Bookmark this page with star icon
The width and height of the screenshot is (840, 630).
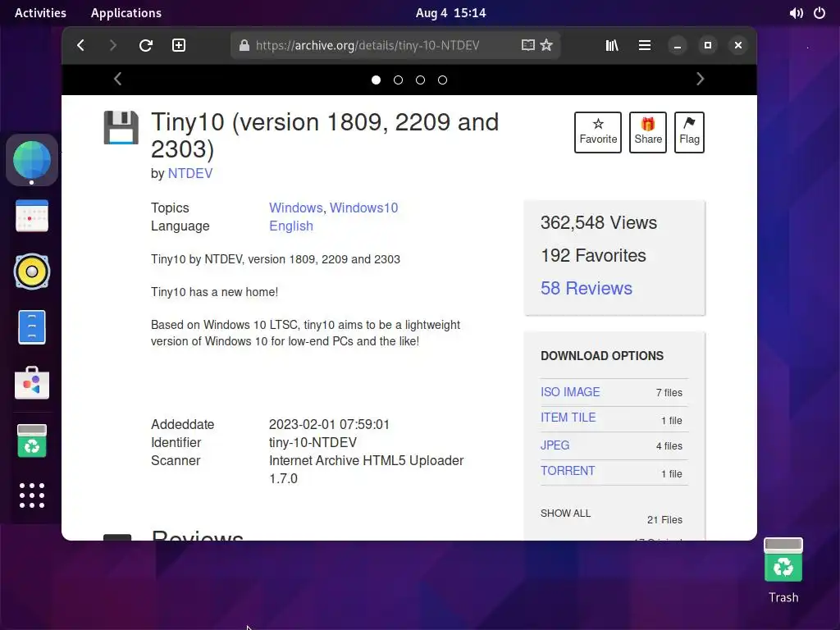point(546,46)
